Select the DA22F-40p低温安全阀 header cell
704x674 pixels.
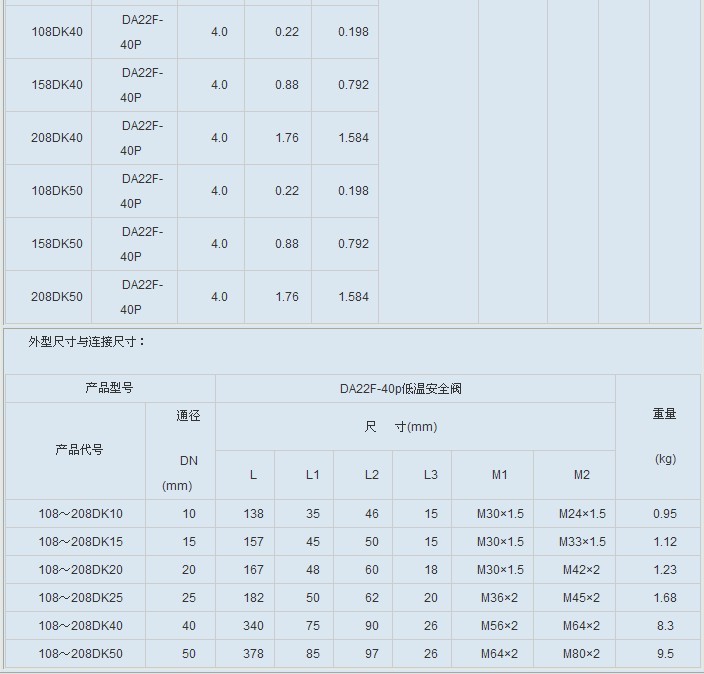coord(414,388)
